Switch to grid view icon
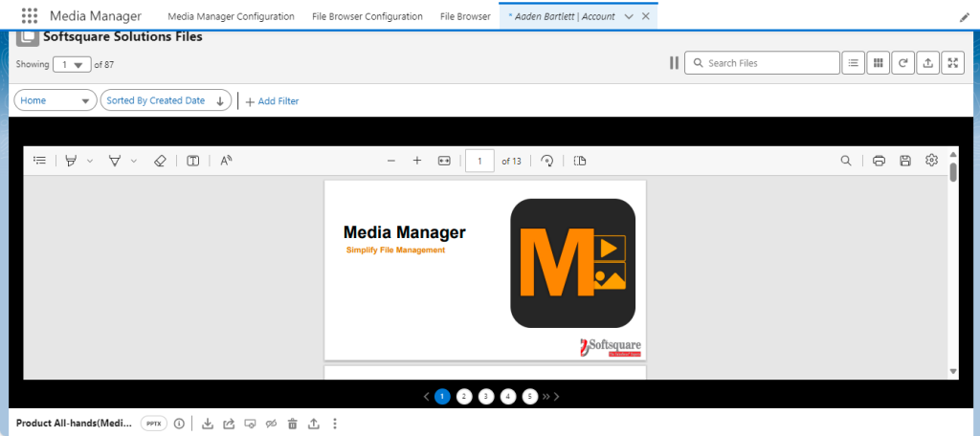The height and width of the screenshot is (436, 980). [879, 62]
